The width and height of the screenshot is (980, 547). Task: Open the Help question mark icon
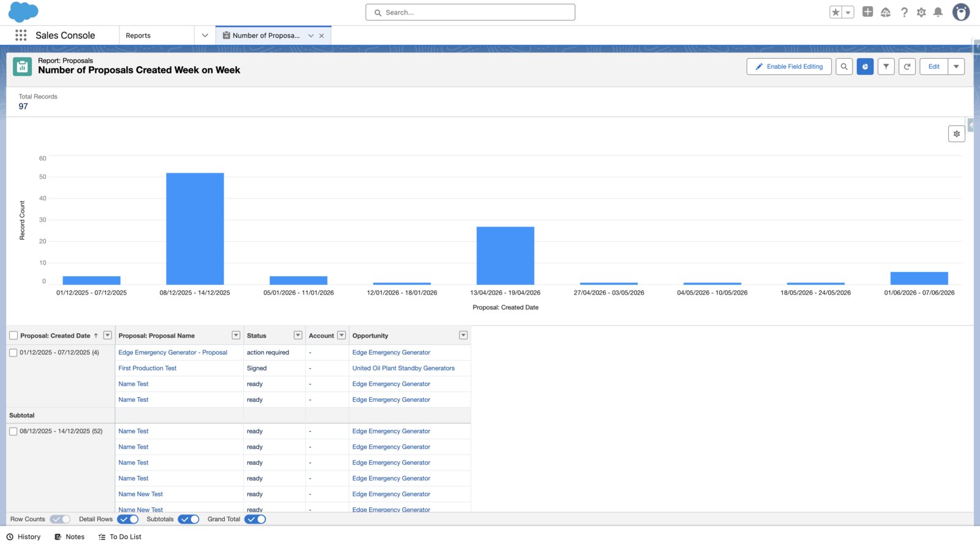(904, 12)
